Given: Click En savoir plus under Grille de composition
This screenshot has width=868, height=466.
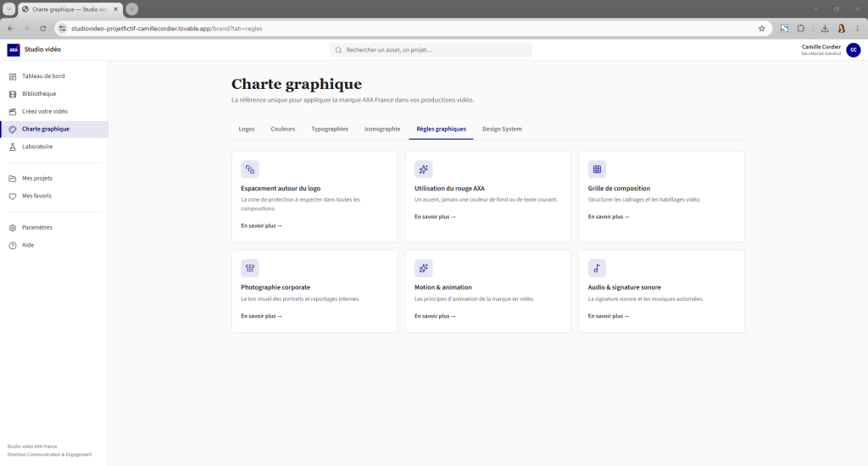Looking at the screenshot, I should tap(609, 217).
